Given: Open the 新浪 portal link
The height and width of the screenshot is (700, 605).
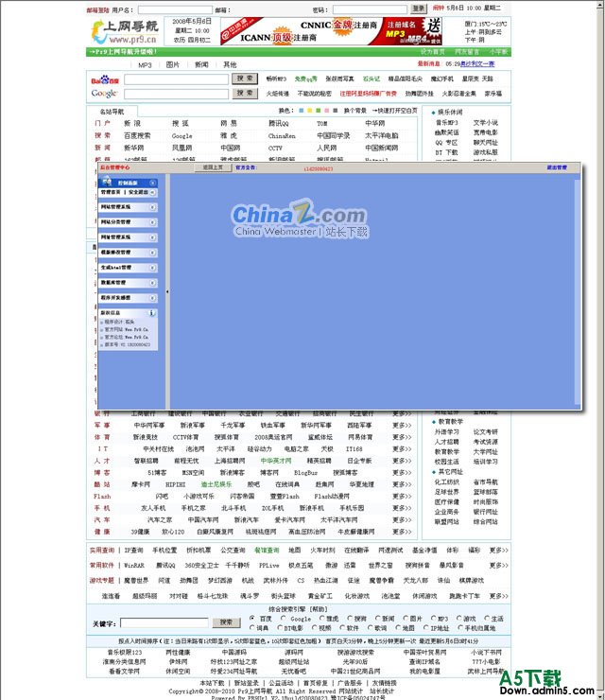Looking at the screenshot, I should click(132, 123).
